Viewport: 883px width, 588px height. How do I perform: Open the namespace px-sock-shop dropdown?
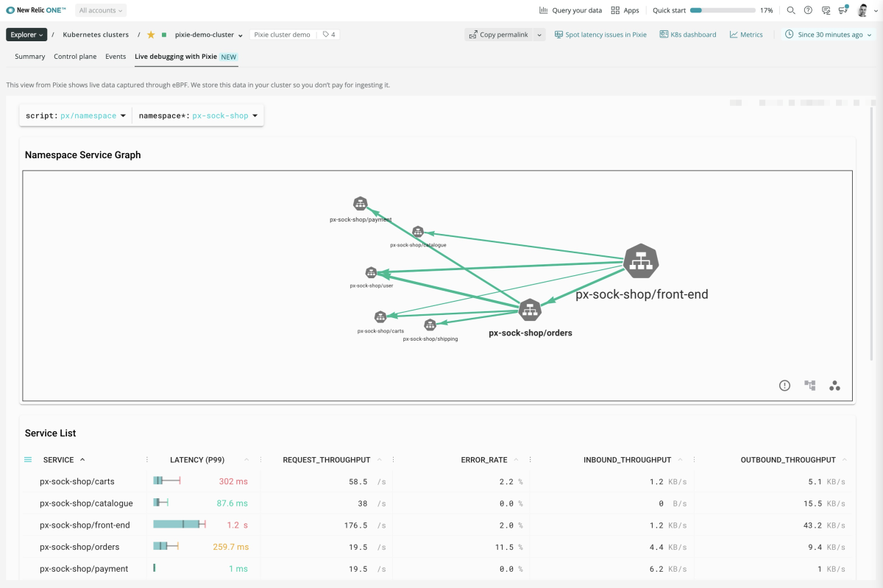click(x=199, y=116)
